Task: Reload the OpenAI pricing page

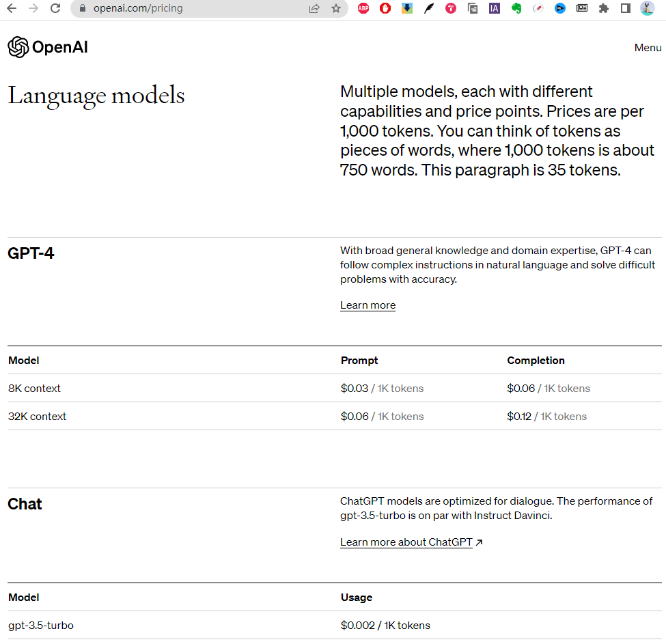Action: (x=55, y=8)
